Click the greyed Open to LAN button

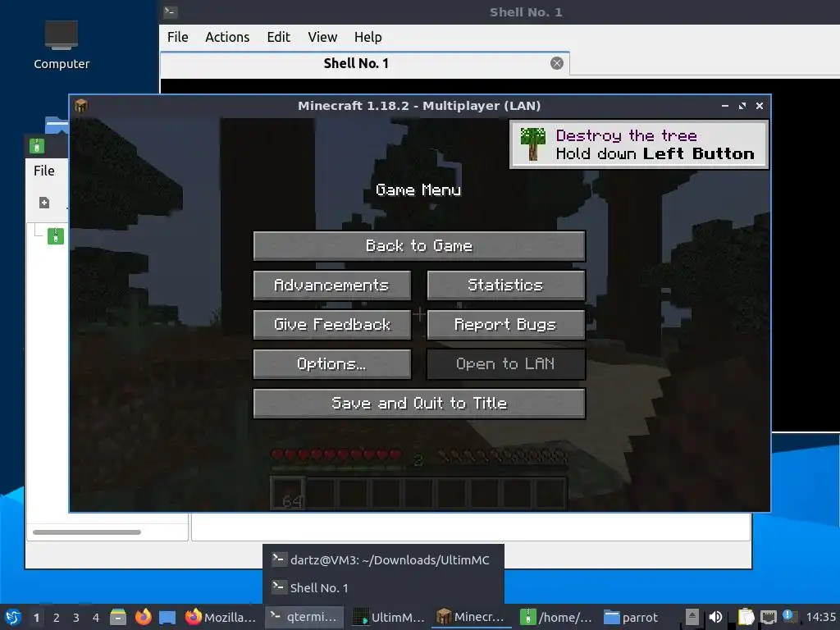[x=505, y=364]
